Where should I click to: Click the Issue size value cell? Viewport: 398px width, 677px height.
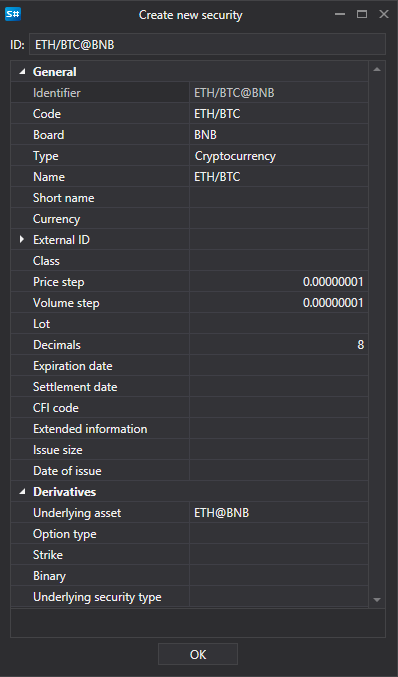[x=279, y=450]
